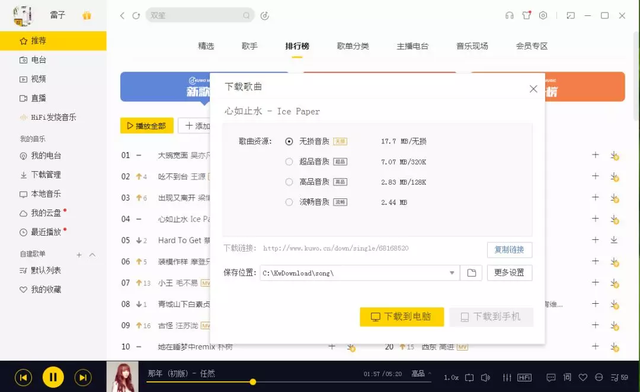Click the 复制链接 button
Screen dimensions: 640x392
[x=509, y=249]
